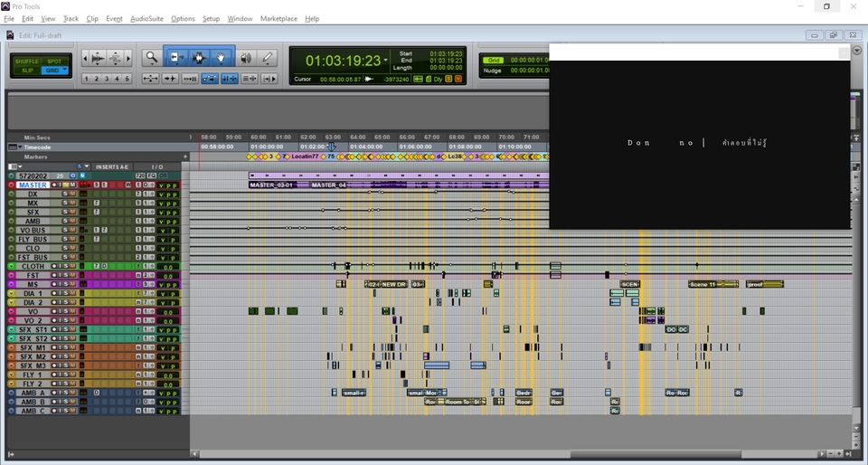The image size is (868, 465).
Task: Open Marketplace menu
Action: [x=278, y=18]
